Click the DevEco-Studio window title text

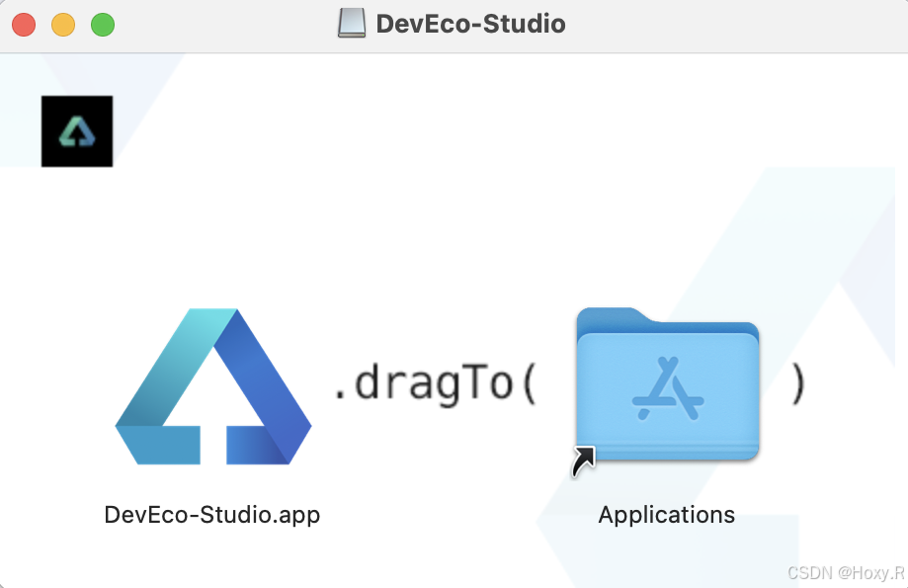[470, 24]
